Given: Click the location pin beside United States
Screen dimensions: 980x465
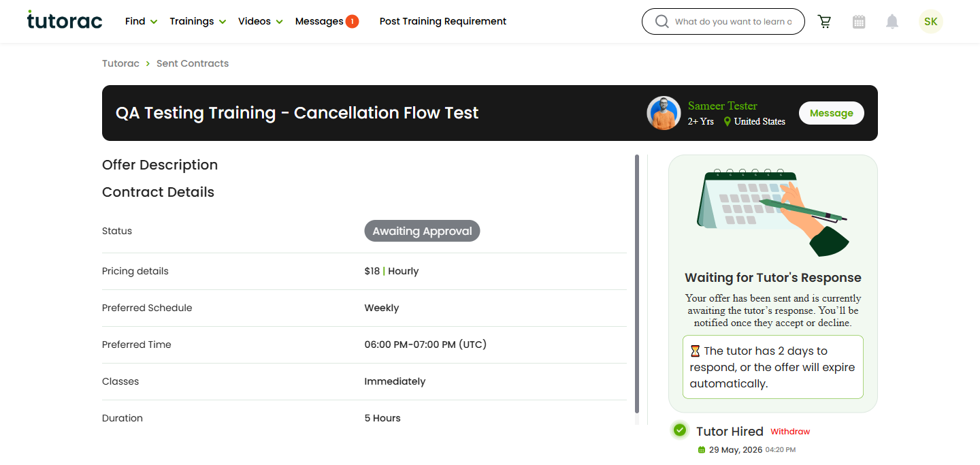Looking at the screenshot, I should pyautogui.click(x=728, y=121).
